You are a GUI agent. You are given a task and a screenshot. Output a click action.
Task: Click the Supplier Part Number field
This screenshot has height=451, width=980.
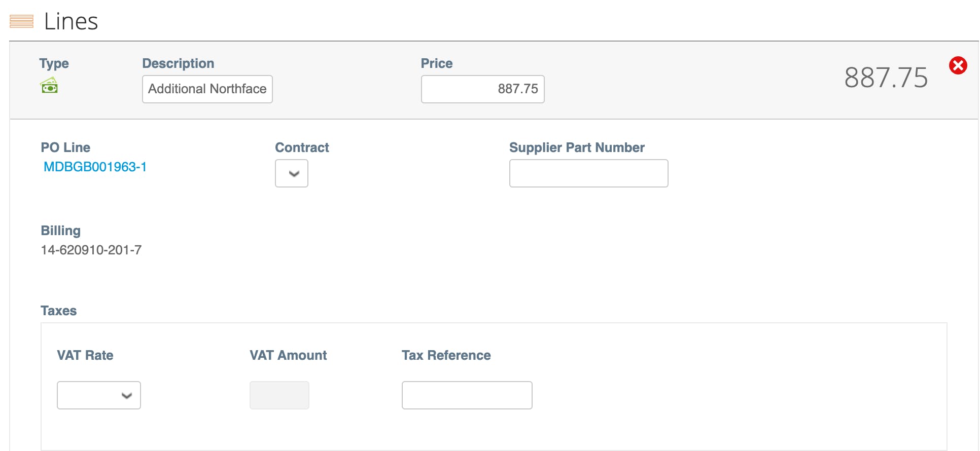pos(588,173)
